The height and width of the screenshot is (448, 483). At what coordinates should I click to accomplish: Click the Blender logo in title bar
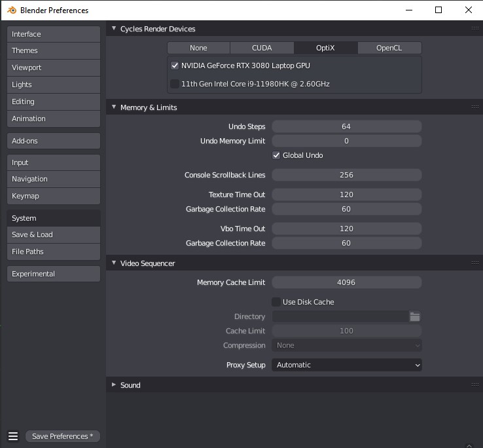point(12,10)
